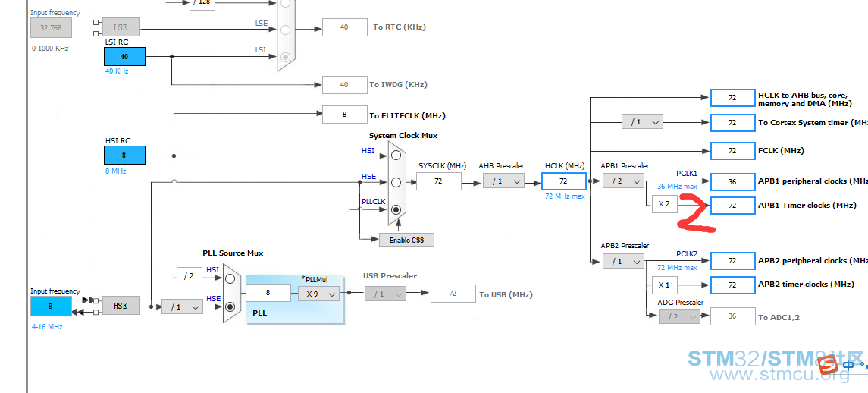This screenshot has height=393, width=868.
Task: Choose HSE as the PLL Source Mux input
Action: 230,307
